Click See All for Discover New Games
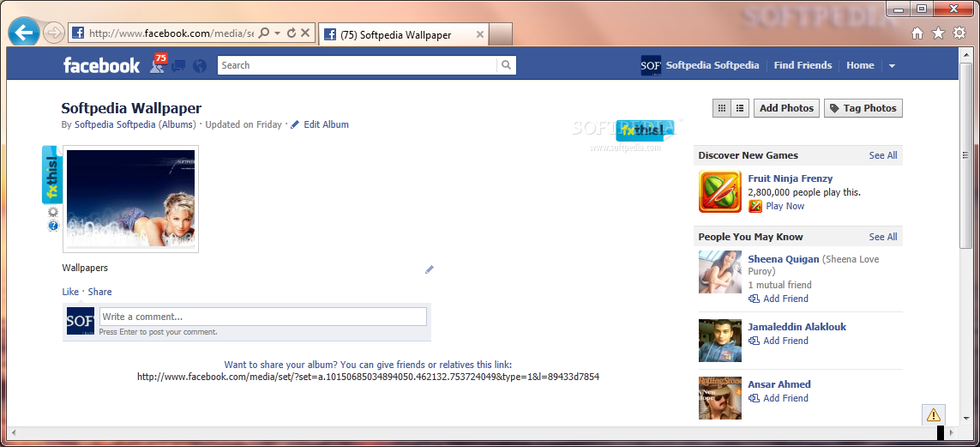The height and width of the screenshot is (447, 980). click(882, 155)
